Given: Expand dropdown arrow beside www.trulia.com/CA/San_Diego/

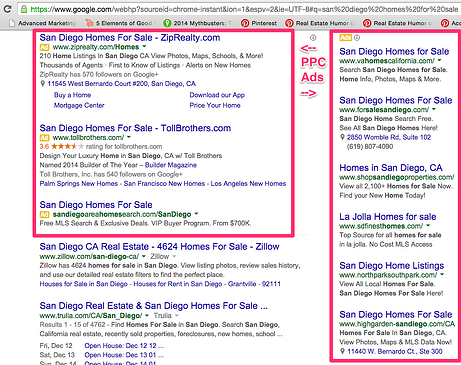Looking at the screenshot, I should [x=147, y=315].
